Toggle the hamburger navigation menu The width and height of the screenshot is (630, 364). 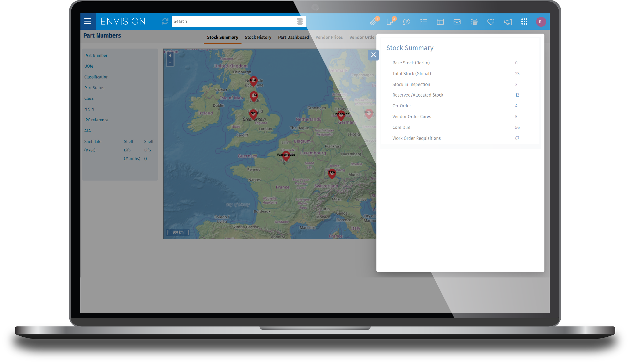tap(88, 21)
